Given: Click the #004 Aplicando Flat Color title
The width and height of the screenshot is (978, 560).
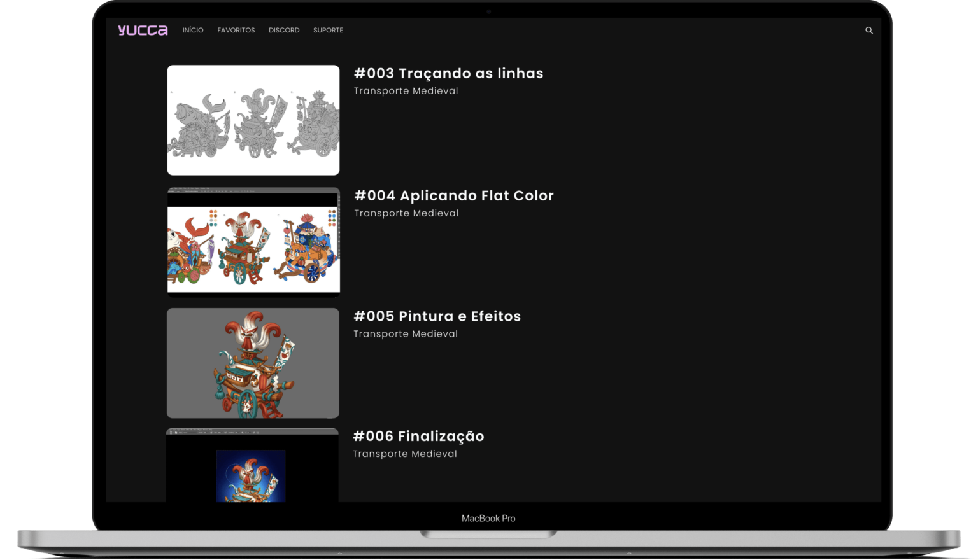Looking at the screenshot, I should [453, 195].
